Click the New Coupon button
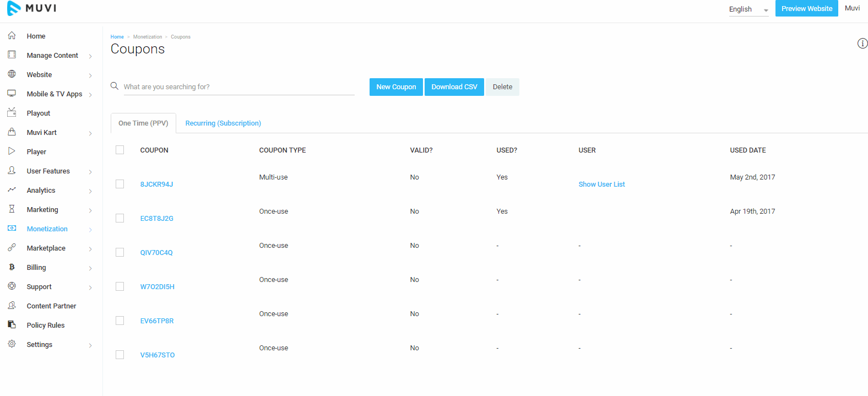Image resolution: width=868 pixels, height=396 pixels. (396, 87)
